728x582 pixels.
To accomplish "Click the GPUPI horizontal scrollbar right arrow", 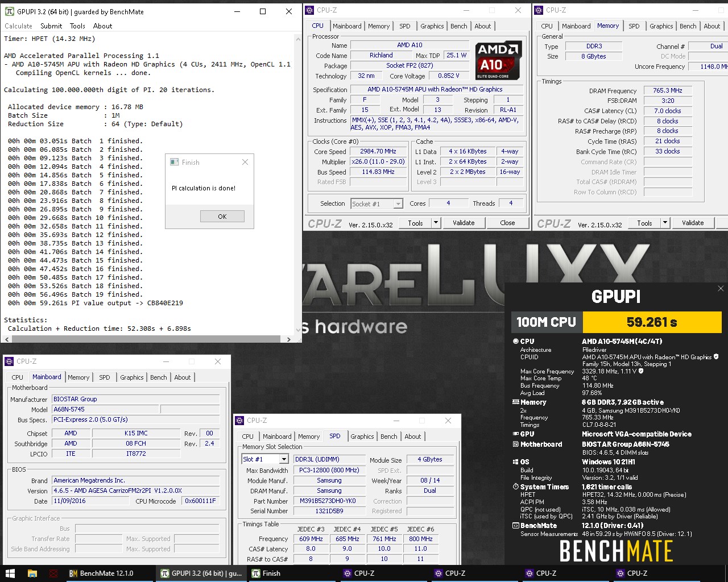I will 288,339.
